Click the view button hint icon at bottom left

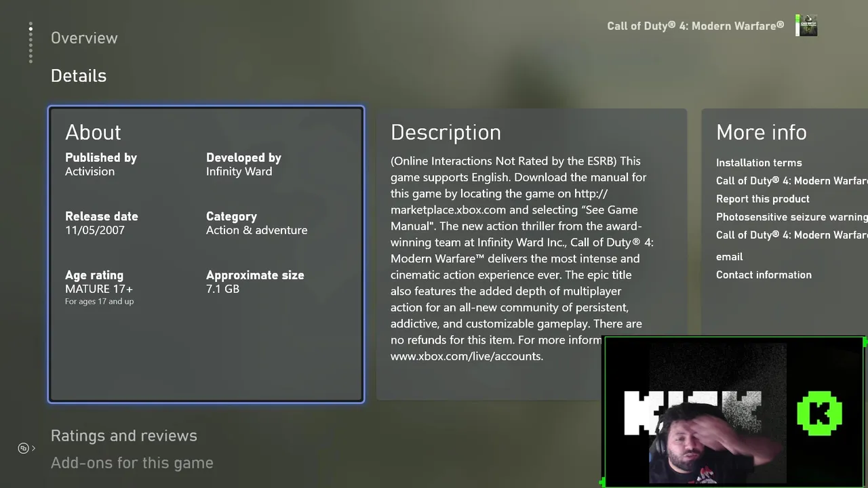[x=24, y=448]
